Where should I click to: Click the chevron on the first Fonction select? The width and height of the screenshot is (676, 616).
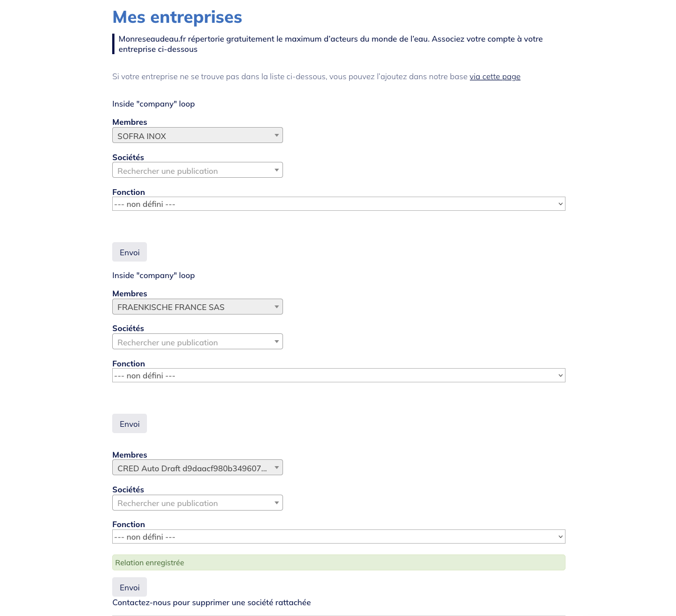560,204
